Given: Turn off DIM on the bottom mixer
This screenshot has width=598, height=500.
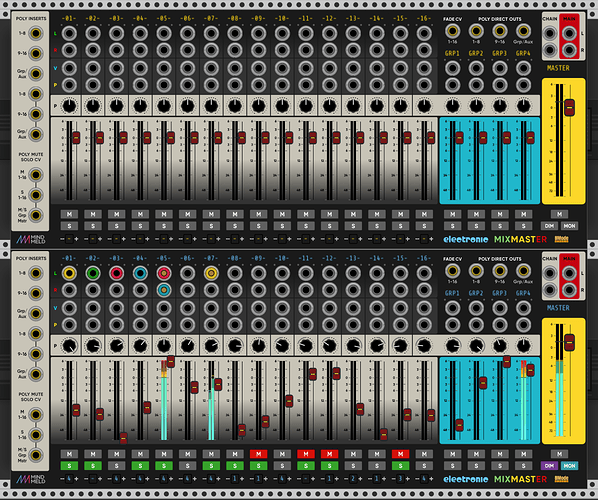Looking at the screenshot, I should pos(549,466).
